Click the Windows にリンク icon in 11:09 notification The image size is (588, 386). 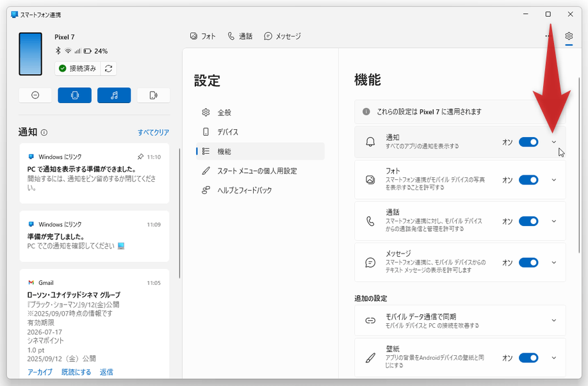point(31,224)
